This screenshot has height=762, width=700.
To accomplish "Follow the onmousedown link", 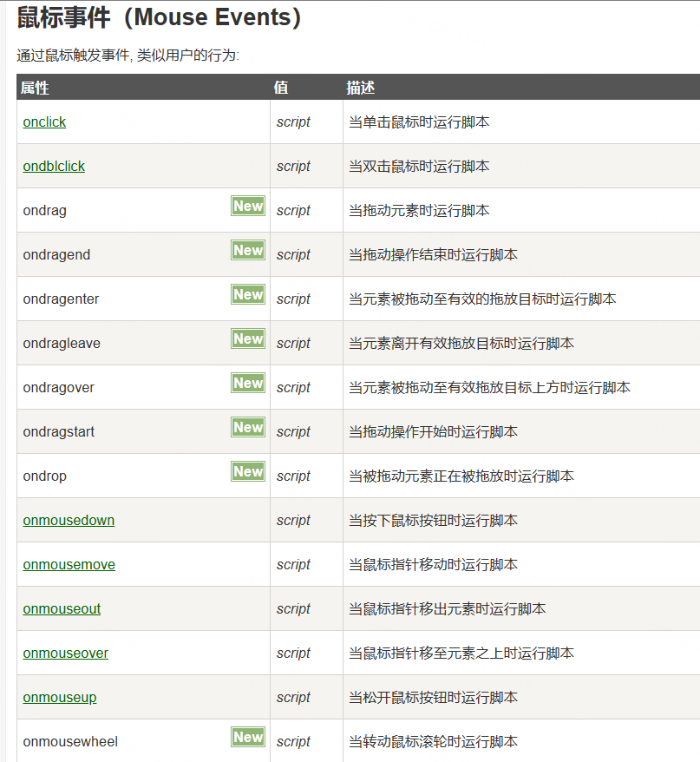I will (x=69, y=521).
